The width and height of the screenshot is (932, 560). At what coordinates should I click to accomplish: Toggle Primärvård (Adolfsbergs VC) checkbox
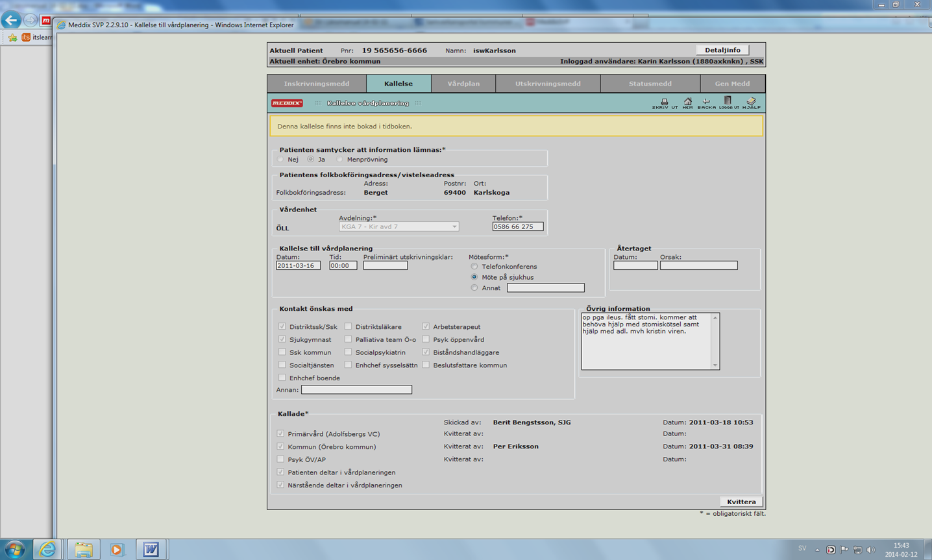pyautogui.click(x=280, y=433)
